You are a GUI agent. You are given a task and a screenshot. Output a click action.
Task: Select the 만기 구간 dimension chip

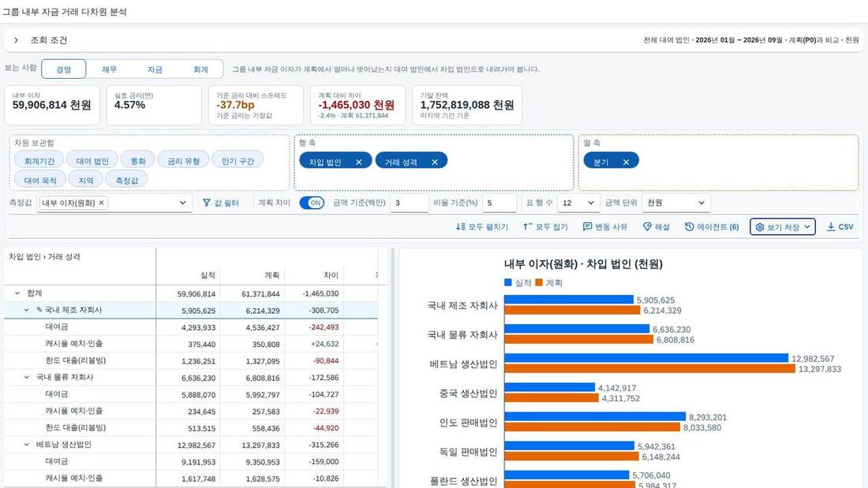click(238, 161)
